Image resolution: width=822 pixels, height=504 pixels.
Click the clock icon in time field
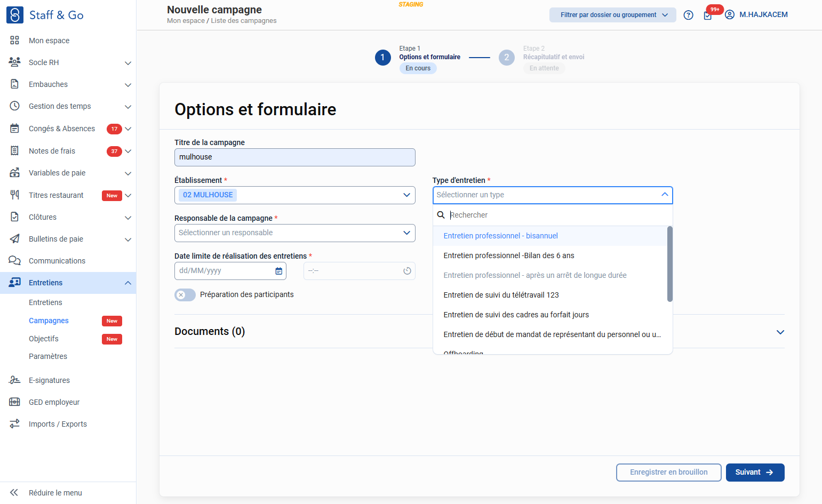coord(407,271)
